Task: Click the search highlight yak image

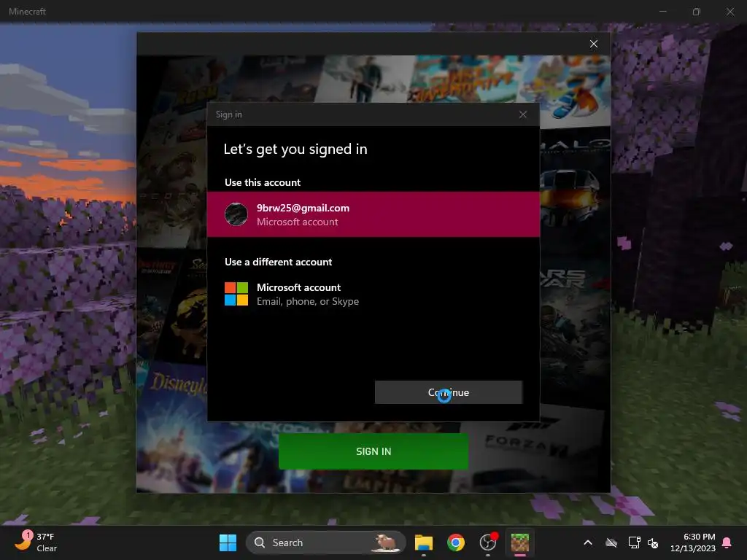Action: pos(387,542)
